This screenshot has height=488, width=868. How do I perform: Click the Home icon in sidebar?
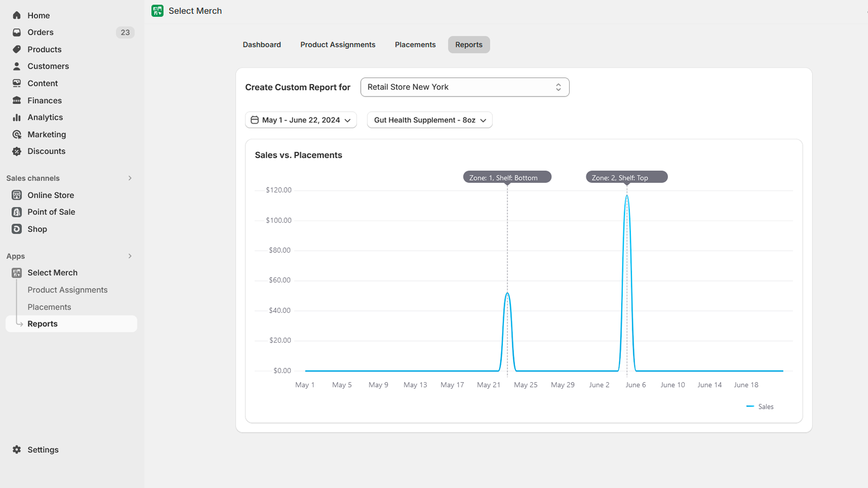(x=17, y=15)
